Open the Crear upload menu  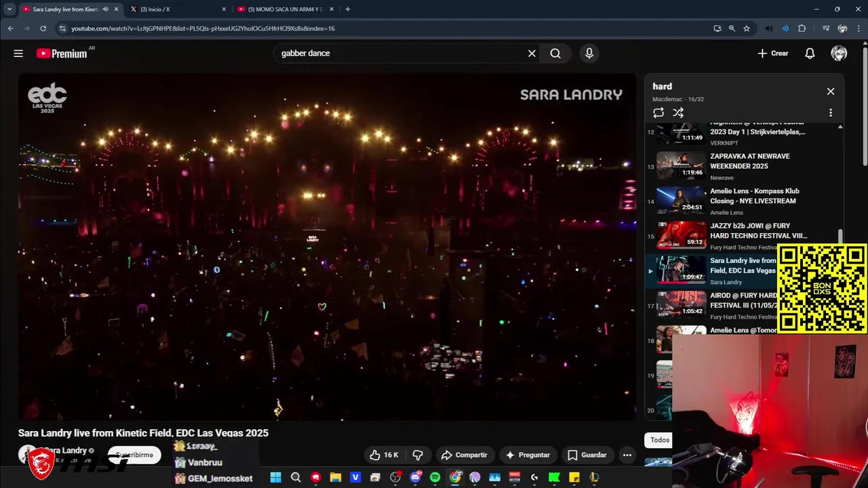(x=773, y=54)
